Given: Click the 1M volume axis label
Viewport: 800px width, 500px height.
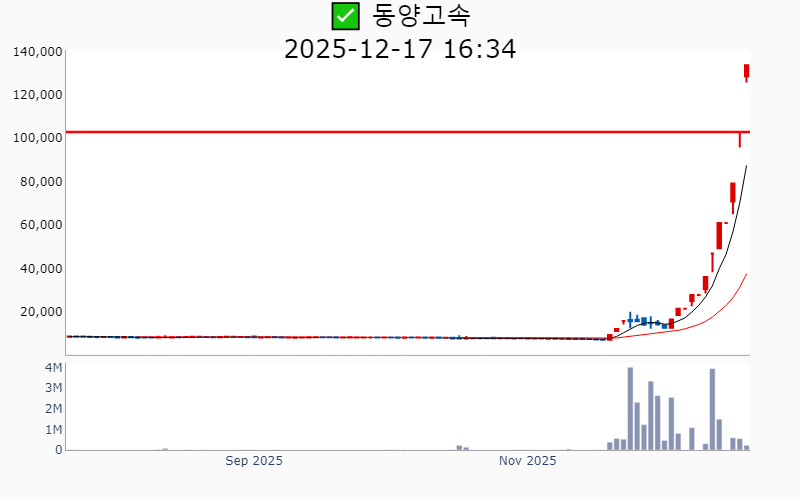Looking at the screenshot, I should [53, 430].
